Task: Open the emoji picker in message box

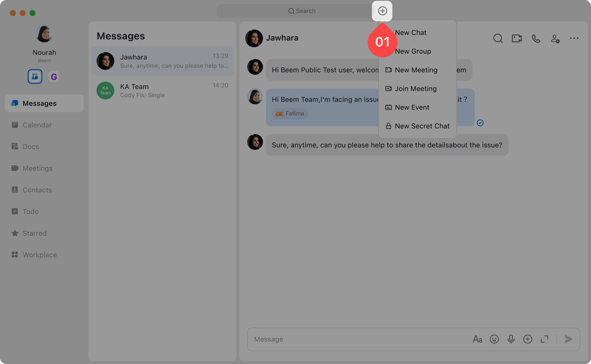Action: [x=494, y=339]
